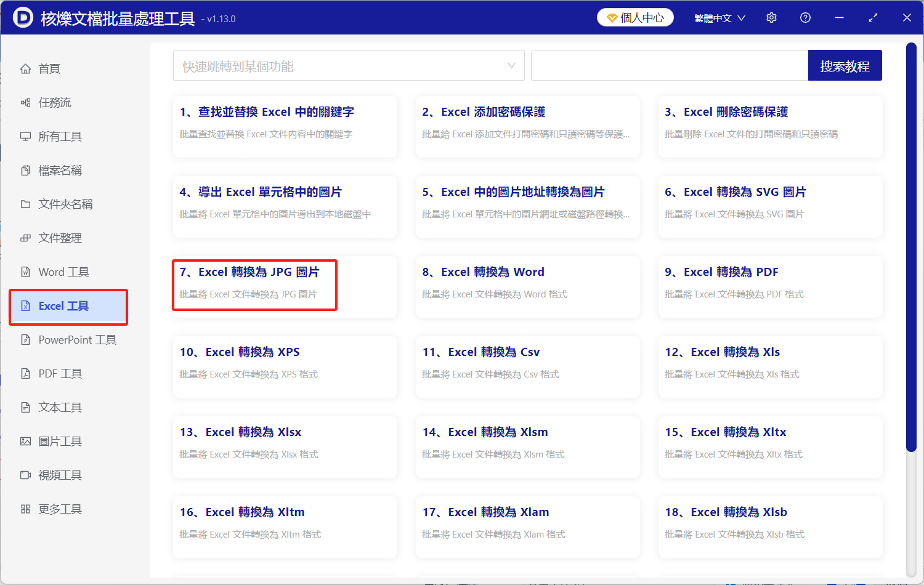Toggle fullscreen with the expand arrows icon
The image size is (924, 585).
(873, 18)
